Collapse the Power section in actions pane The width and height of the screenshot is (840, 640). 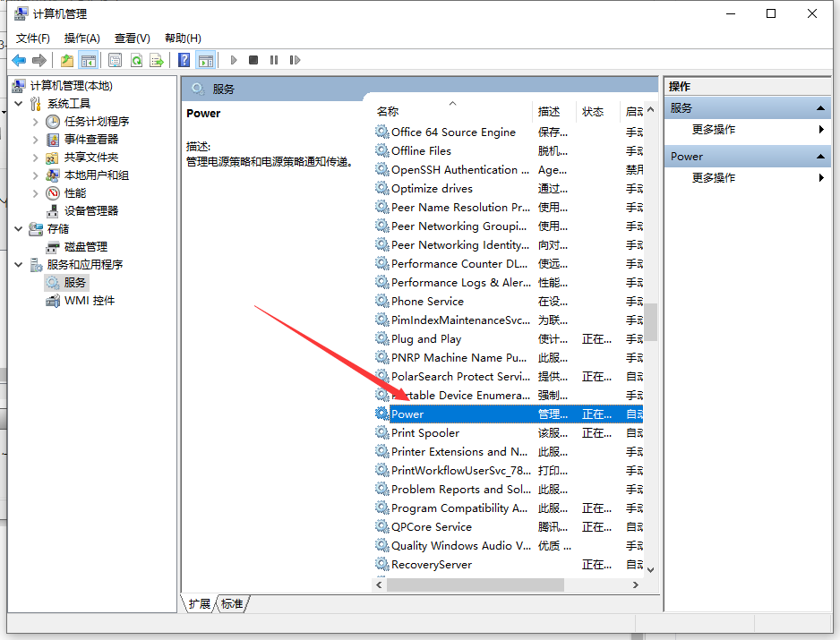click(819, 157)
